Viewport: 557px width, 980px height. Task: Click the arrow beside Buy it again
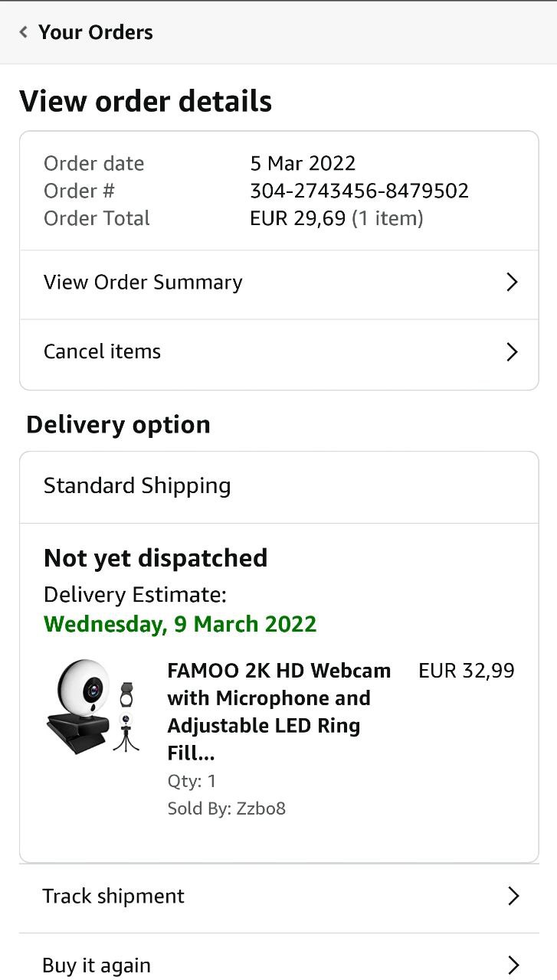point(513,965)
